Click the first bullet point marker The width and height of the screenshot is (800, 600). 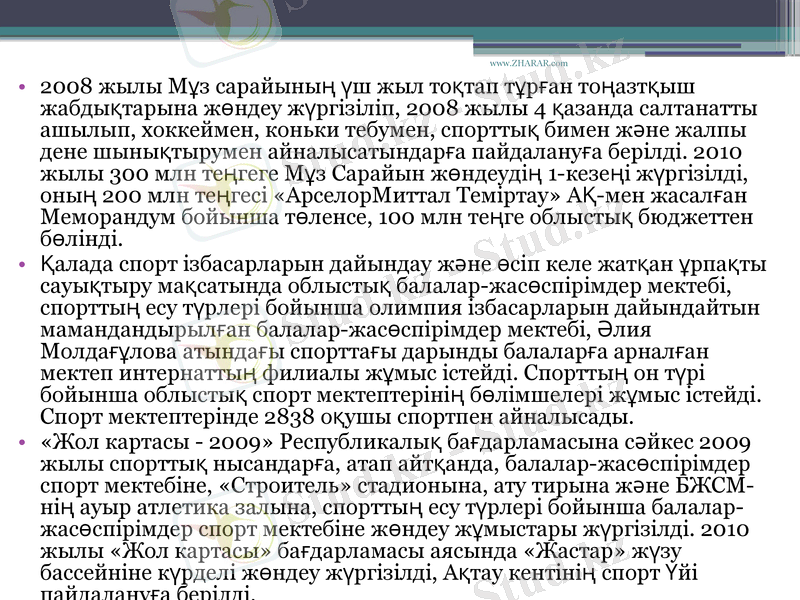pyautogui.click(x=22, y=89)
